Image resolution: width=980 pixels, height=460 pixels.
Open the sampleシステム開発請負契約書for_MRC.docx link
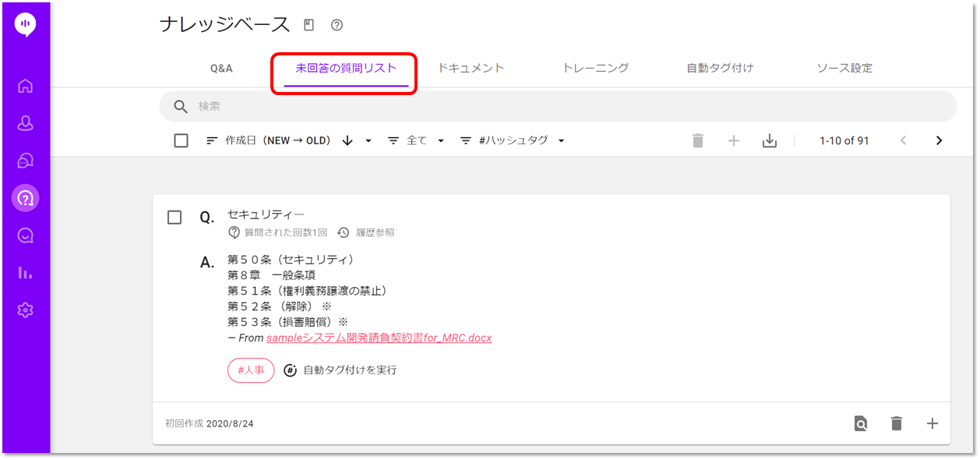coord(379,338)
